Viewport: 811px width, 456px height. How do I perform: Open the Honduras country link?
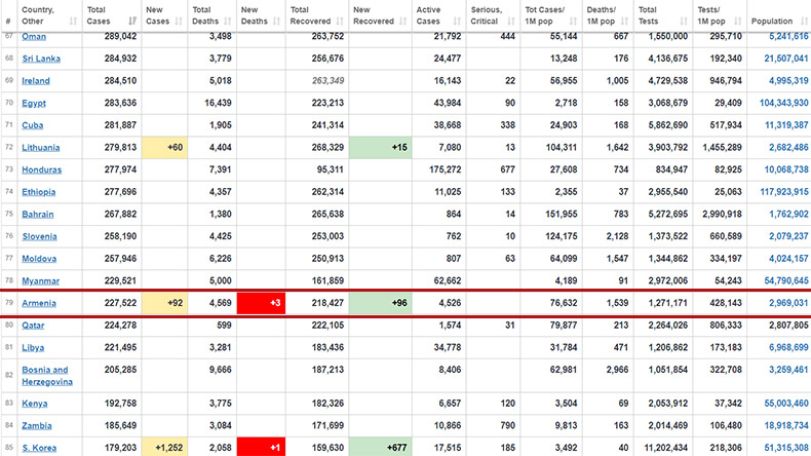[x=41, y=170]
